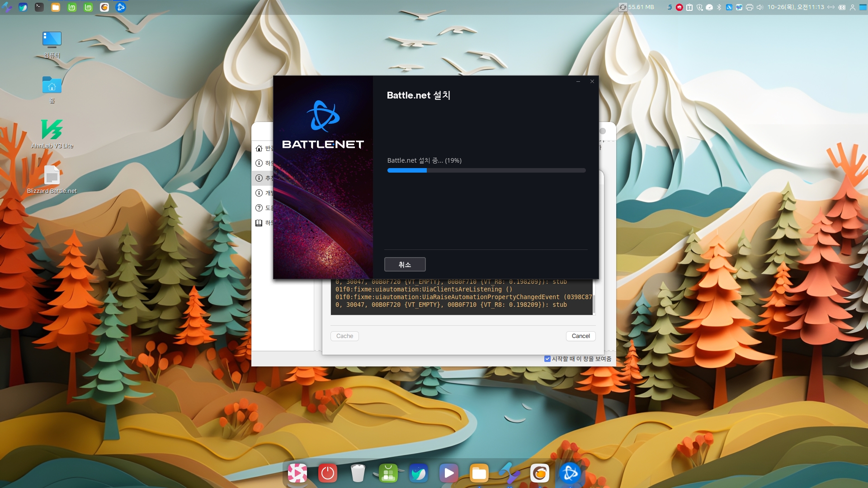Screen dimensions: 868x488
Task: Click Battle.net icon in the dock
Action: [570, 473]
